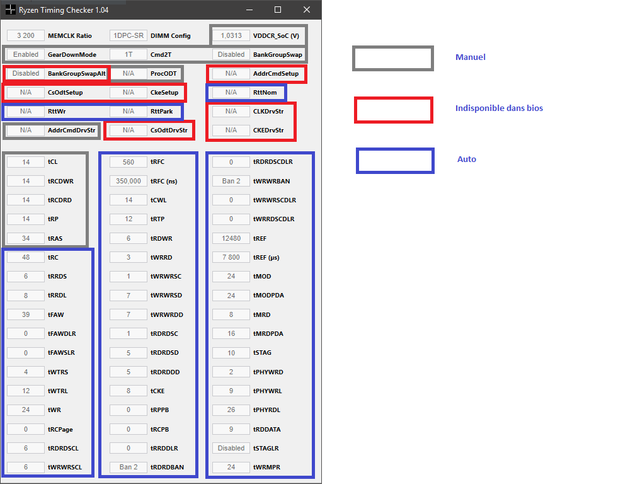Image resolution: width=640 pixels, height=484 pixels.
Task: Click the tWTRS value 4 field
Action: coord(26,372)
